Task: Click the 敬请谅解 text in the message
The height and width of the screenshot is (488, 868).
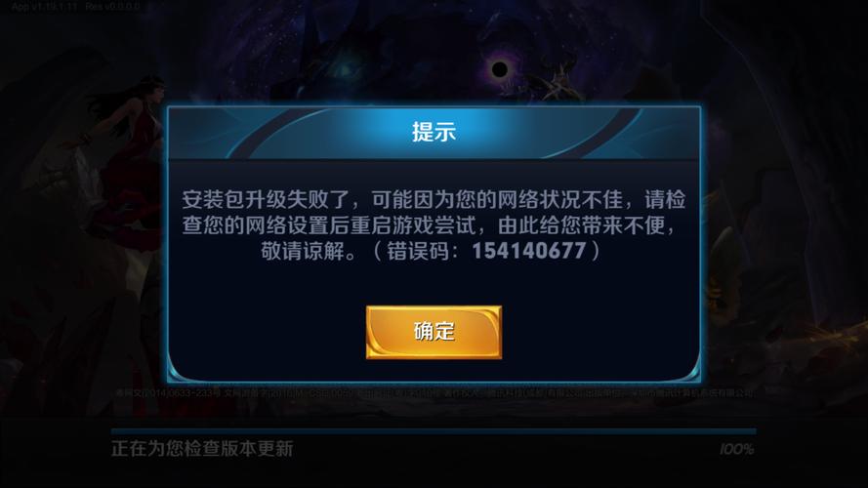Action: (304, 251)
